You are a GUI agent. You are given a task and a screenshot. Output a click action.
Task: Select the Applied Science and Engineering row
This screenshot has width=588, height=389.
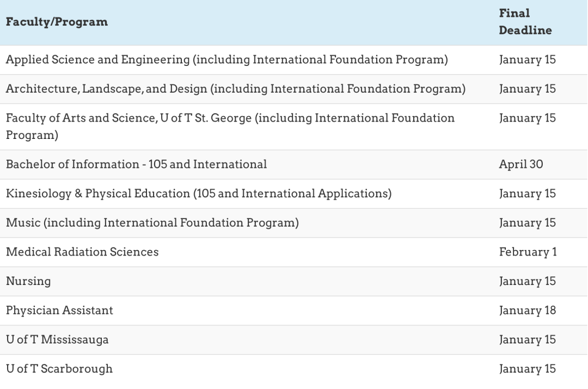click(x=226, y=60)
